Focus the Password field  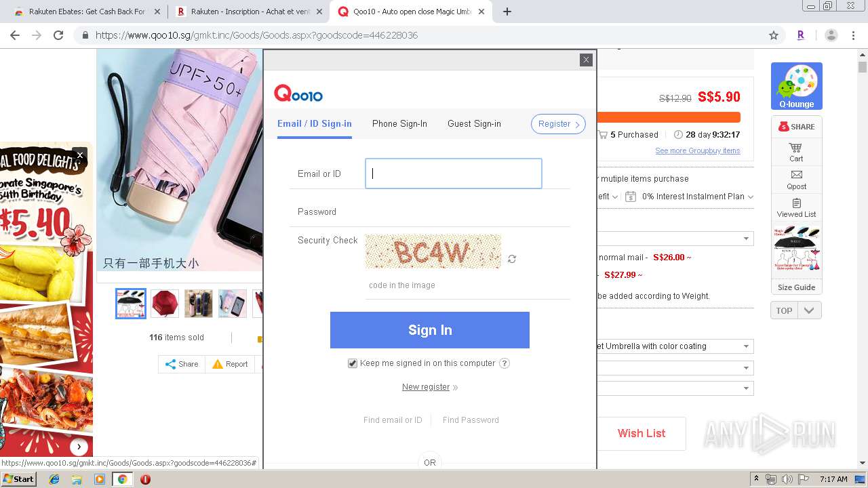pyautogui.click(x=454, y=211)
